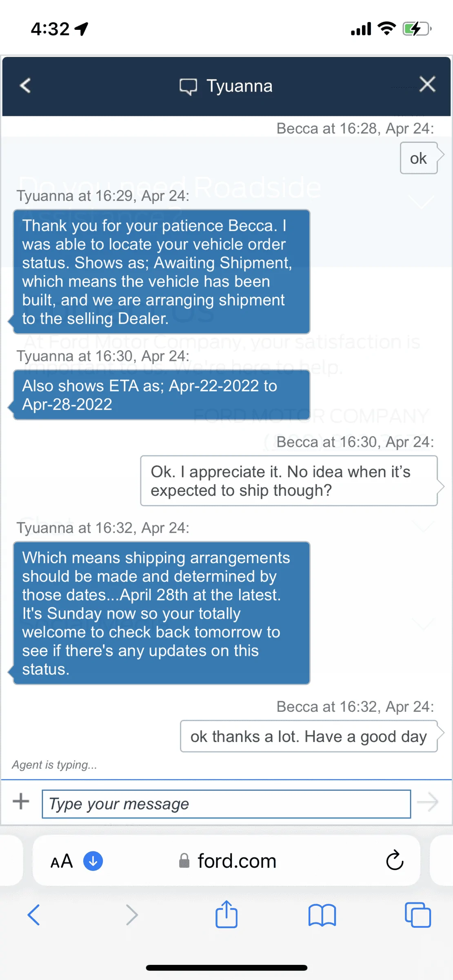
Task: Show all open Safari tabs
Action: tap(418, 915)
